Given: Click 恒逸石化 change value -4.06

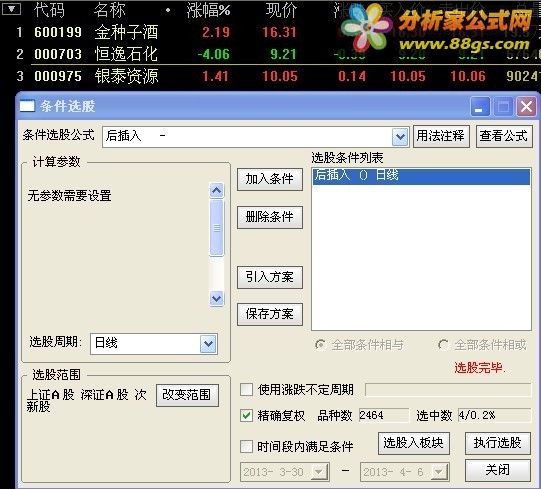Looking at the screenshot, I should point(214,54).
